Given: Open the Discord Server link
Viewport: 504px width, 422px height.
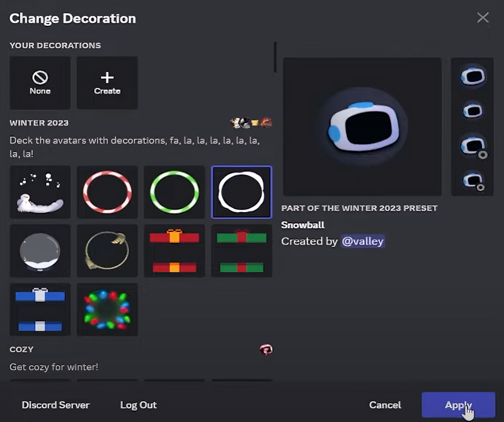Looking at the screenshot, I should click(x=55, y=405).
